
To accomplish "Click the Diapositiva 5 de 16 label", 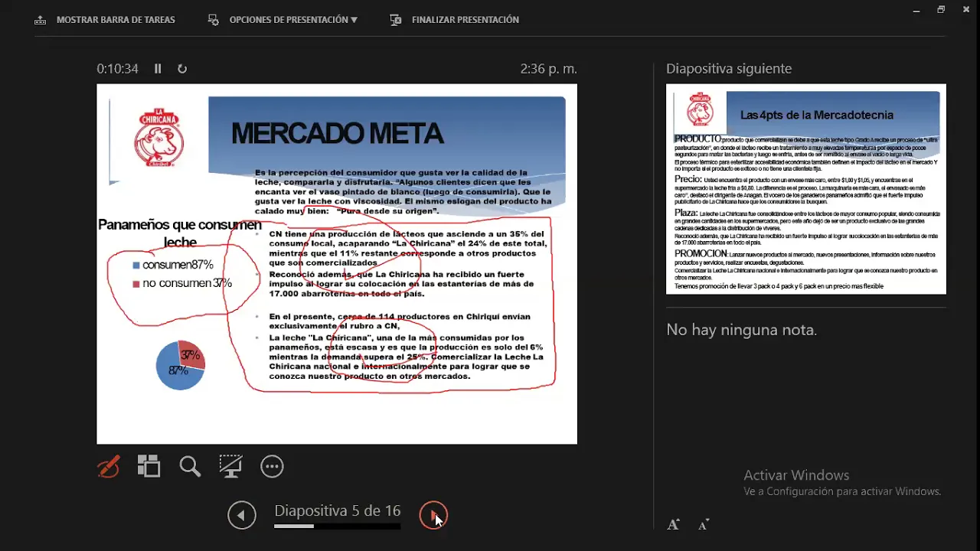I will pyautogui.click(x=338, y=510).
